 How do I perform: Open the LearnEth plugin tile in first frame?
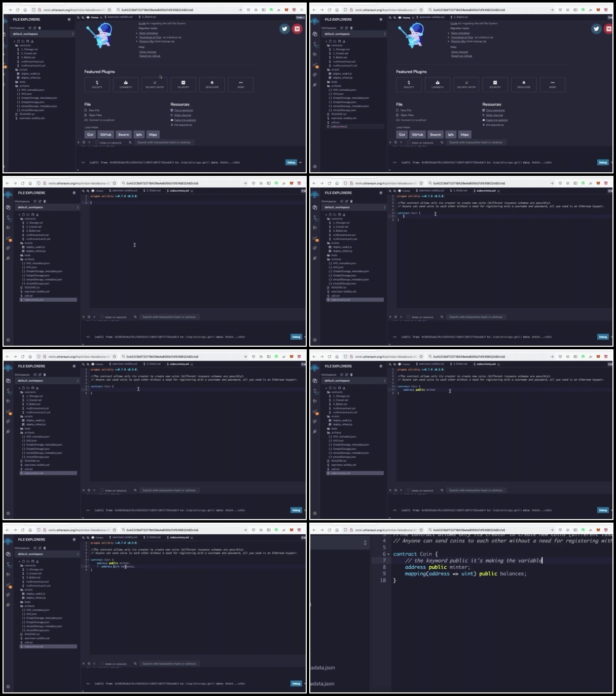pyautogui.click(x=126, y=84)
